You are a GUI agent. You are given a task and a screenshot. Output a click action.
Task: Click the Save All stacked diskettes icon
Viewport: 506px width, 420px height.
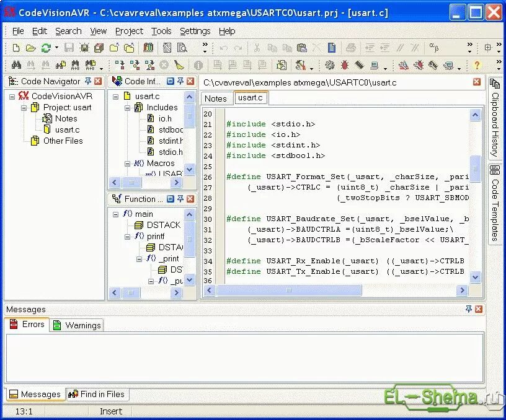99,48
